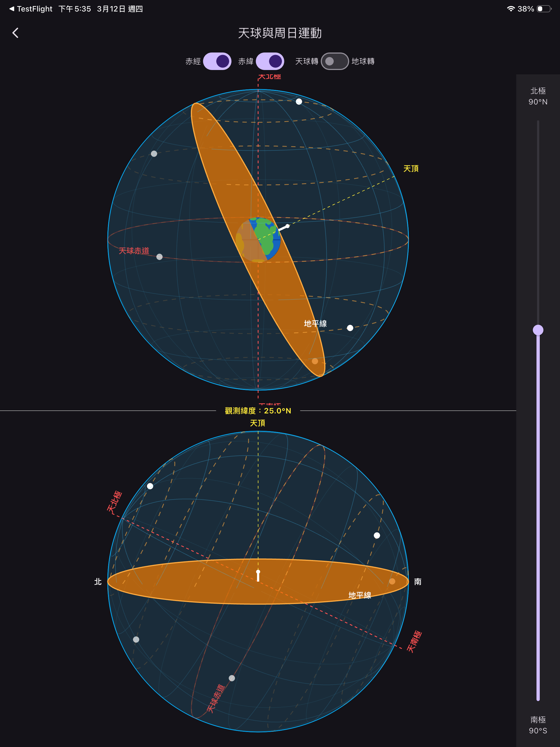The image size is (560, 747).
Task: Return to the TestFlight app
Action: (x=31, y=9)
